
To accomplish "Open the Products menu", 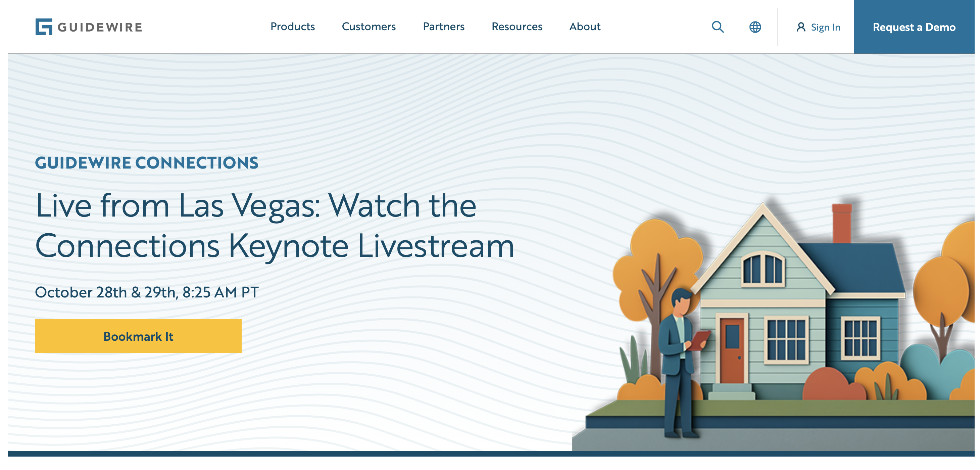I will [293, 27].
